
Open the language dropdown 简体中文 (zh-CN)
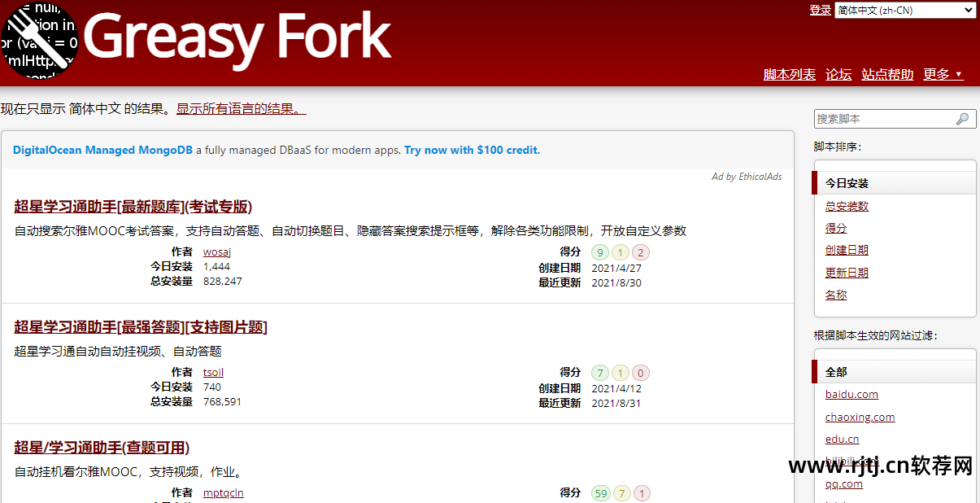coord(905,10)
